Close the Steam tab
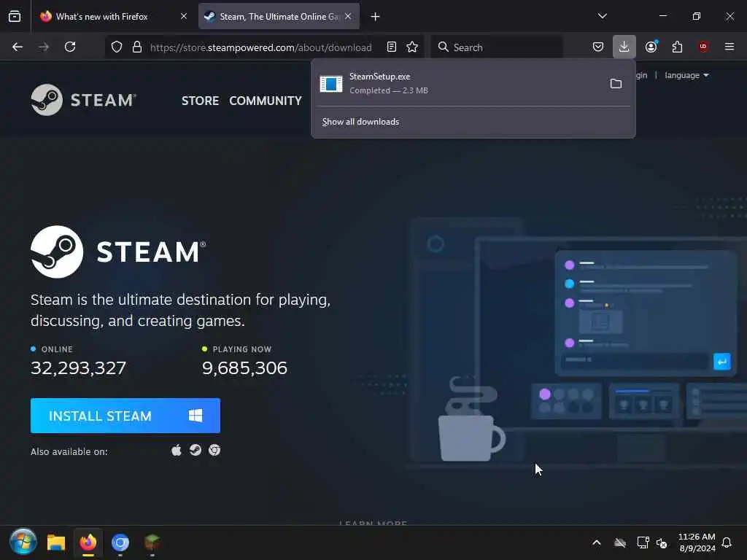Viewport: 747px width, 560px height. pos(348,16)
